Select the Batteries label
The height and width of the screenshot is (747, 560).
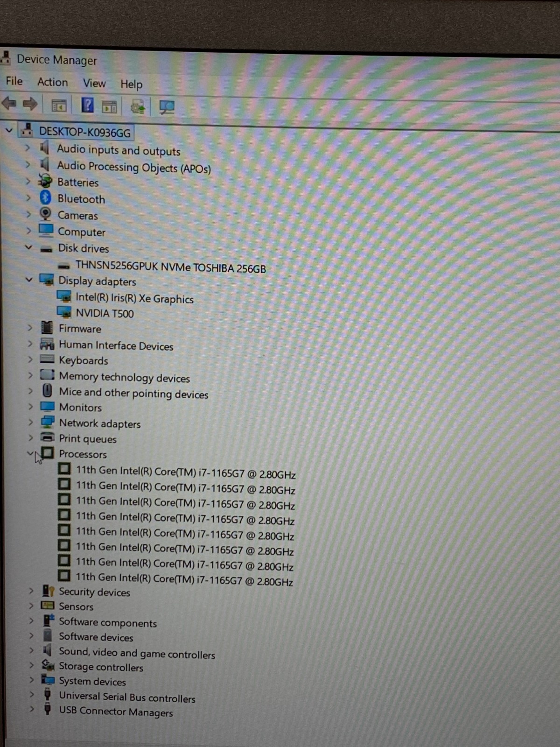coord(78,182)
